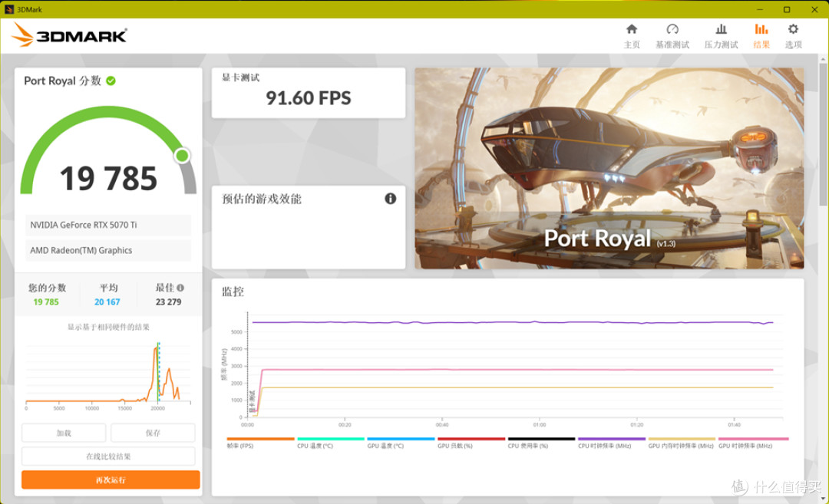Click the average score 20 167
The width and height of the screenshot is (829, 504).
pos(107,302)
